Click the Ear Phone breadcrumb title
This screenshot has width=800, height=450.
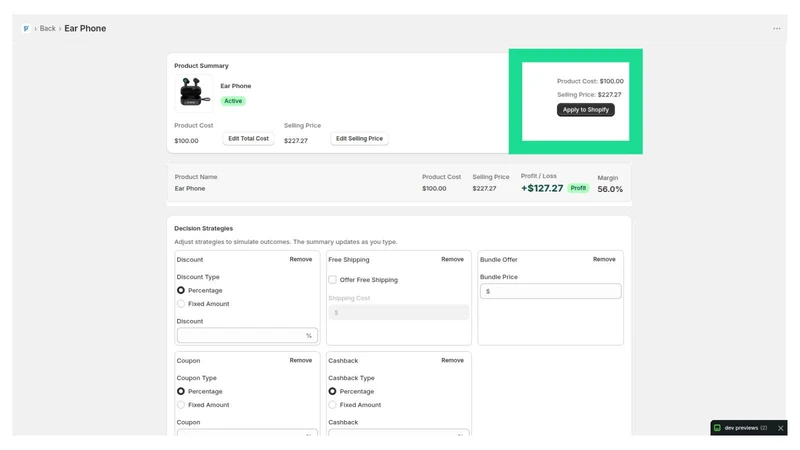pyautogui.click(x=85, y=29)
